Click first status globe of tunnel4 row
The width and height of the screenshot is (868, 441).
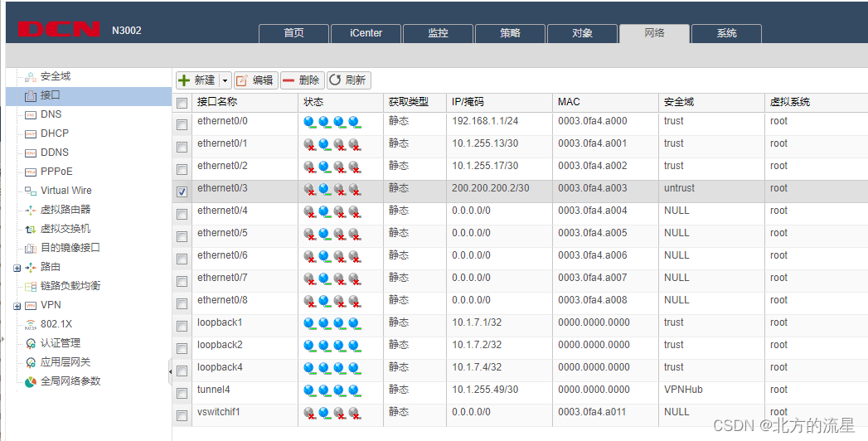click(309, 390)
